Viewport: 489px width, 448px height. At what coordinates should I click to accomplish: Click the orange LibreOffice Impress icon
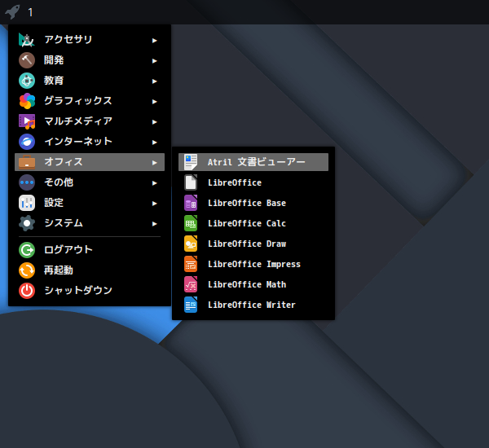(x=191, y=264)
